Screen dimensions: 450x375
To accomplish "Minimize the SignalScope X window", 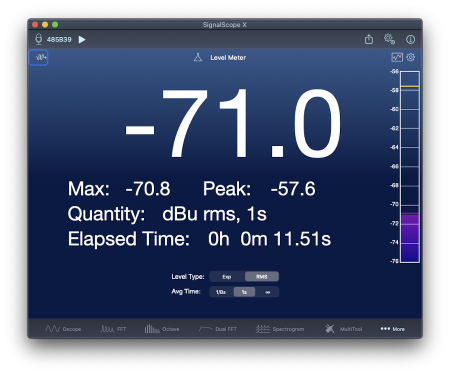I will pos(45,24).
